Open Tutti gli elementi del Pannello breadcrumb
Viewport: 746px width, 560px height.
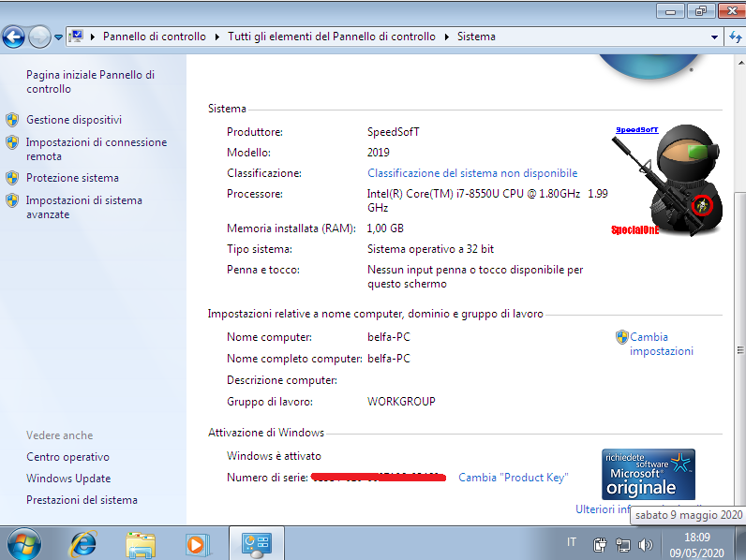pos(331,37)
